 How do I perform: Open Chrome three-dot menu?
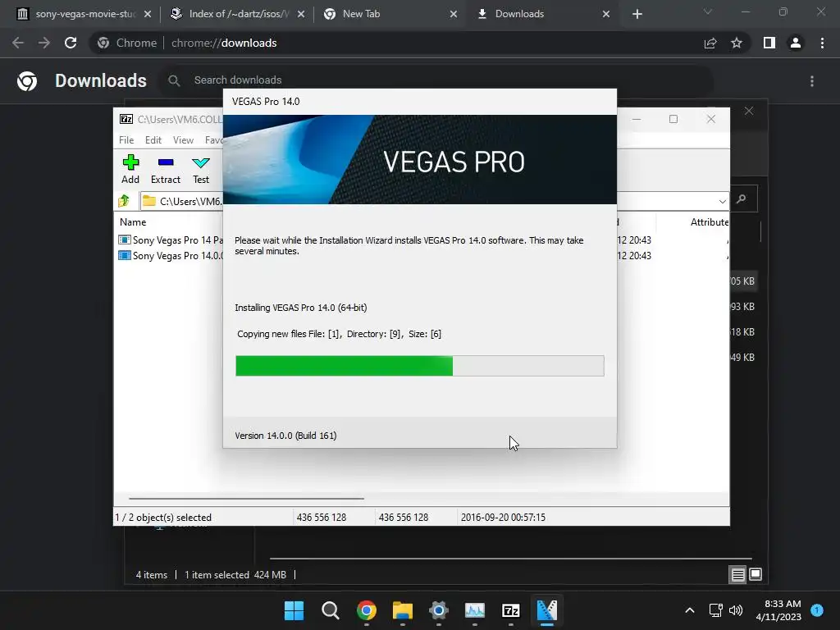[822, 43]
